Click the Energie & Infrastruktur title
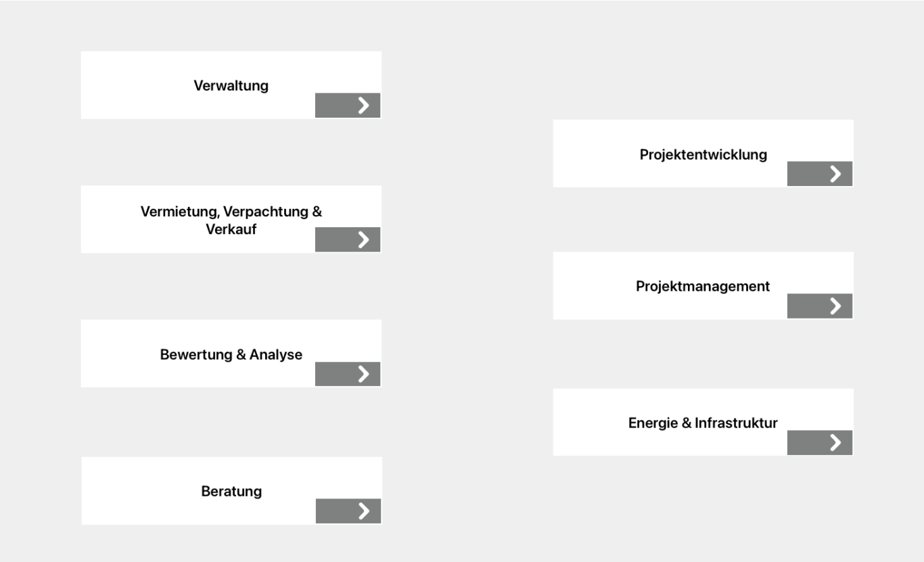 703,423
